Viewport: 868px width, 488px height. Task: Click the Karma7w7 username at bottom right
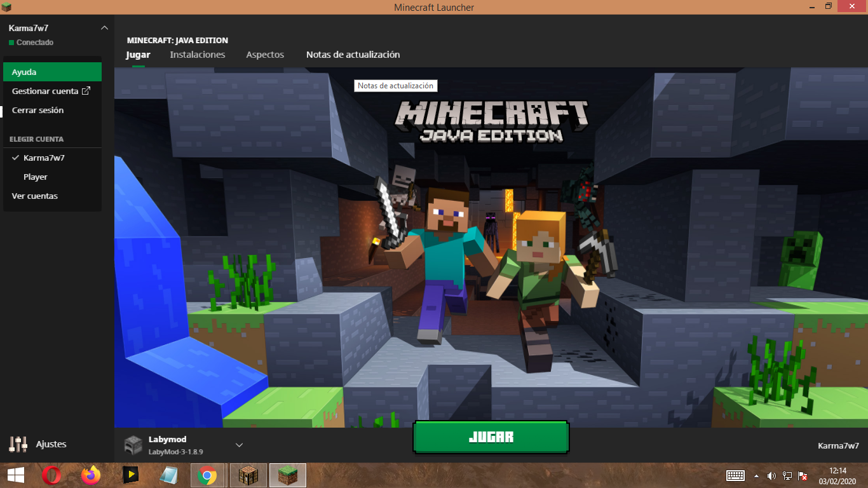pyautogui.click(x=838, y=445)
